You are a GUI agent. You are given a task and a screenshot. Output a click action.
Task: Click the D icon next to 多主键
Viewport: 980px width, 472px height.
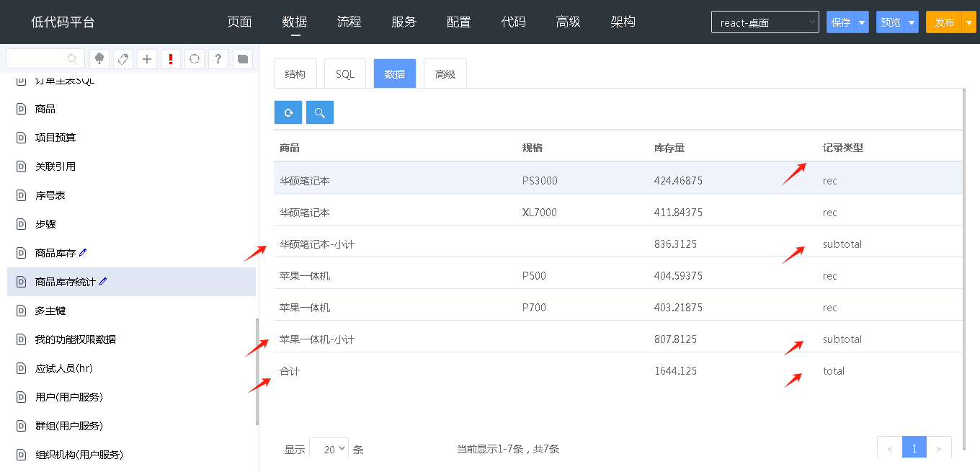(21, 311)
